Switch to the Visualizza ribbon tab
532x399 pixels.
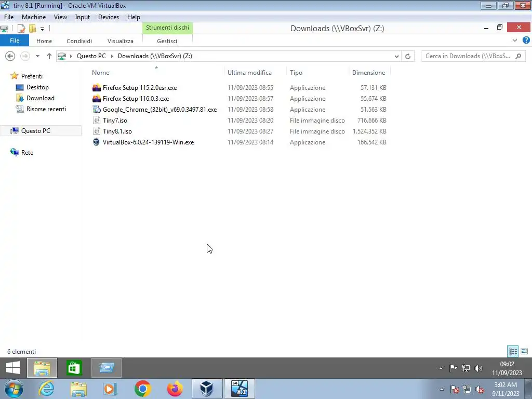(x=121, y=41)
